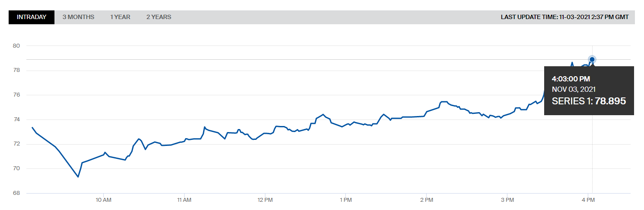The image size is (644, 210).
Task: Switch to the INTRADAY tab
Action: pos(32,17)
